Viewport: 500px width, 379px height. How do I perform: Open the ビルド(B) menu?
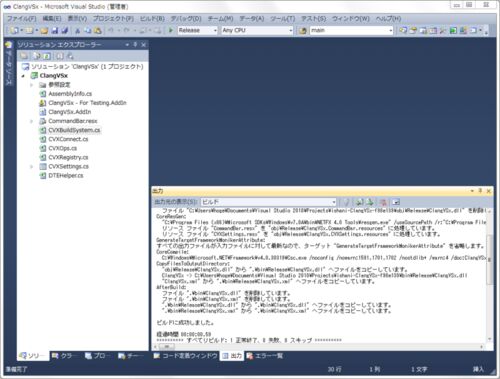click(152, 19)
